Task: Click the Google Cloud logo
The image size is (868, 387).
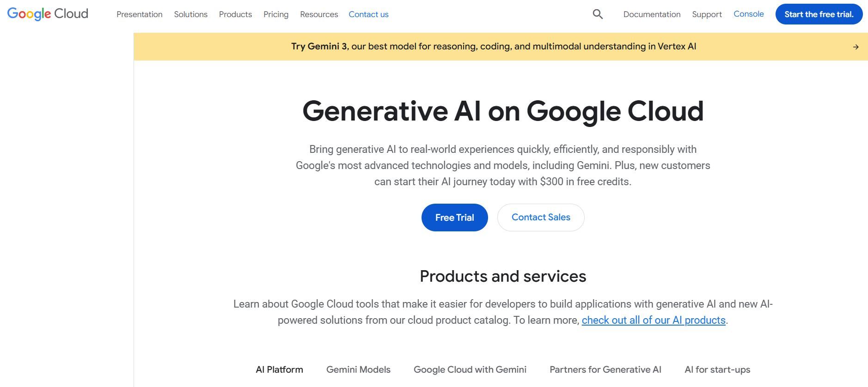Action: tap(48, 14)
